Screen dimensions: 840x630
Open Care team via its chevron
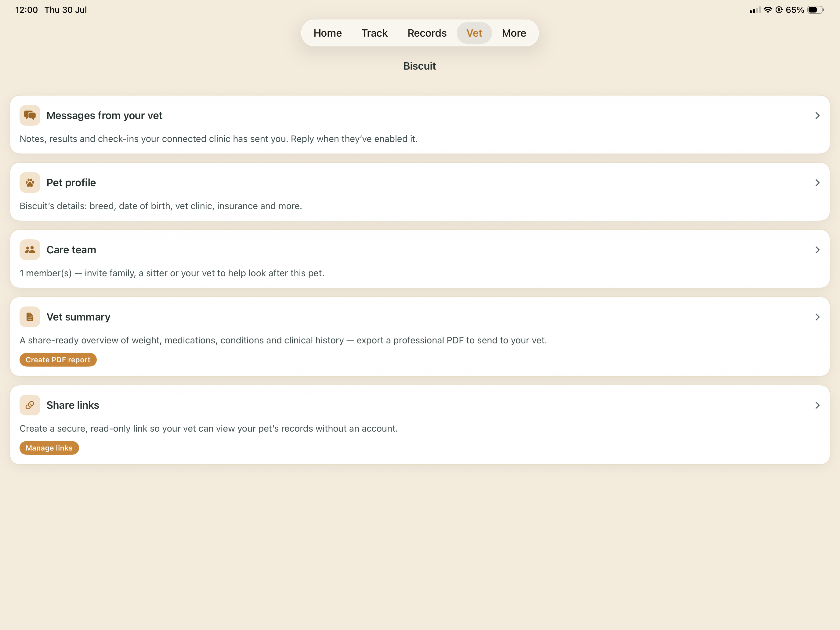817,250
